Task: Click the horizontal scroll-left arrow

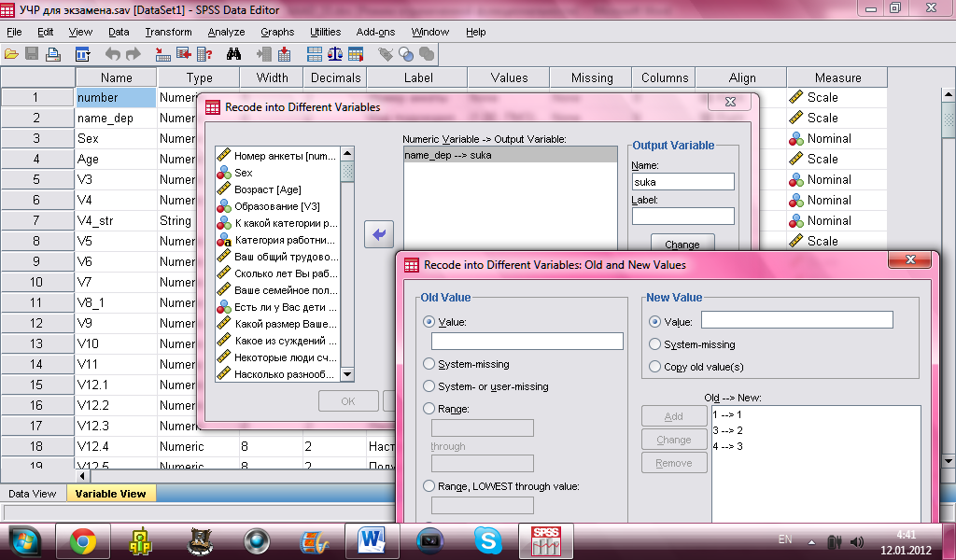Action: (83, 475)
